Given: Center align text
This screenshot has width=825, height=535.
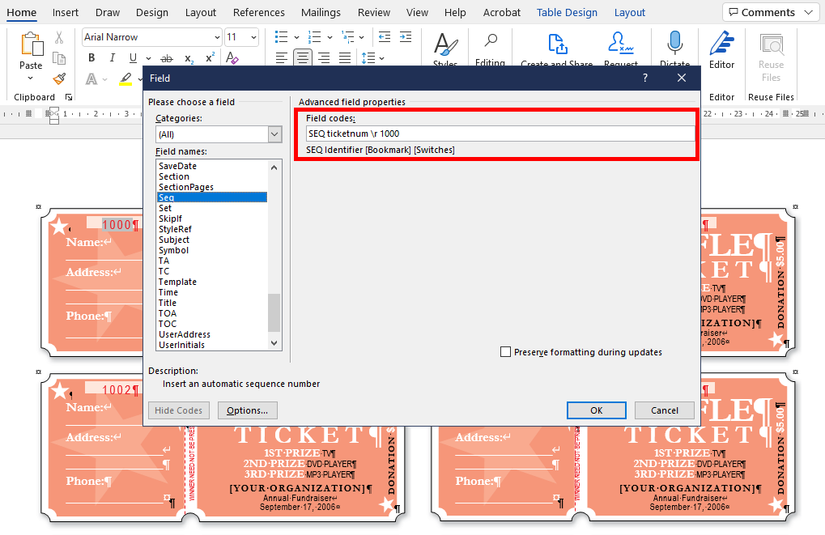Looking at the screenshot, I should [303, 58].
